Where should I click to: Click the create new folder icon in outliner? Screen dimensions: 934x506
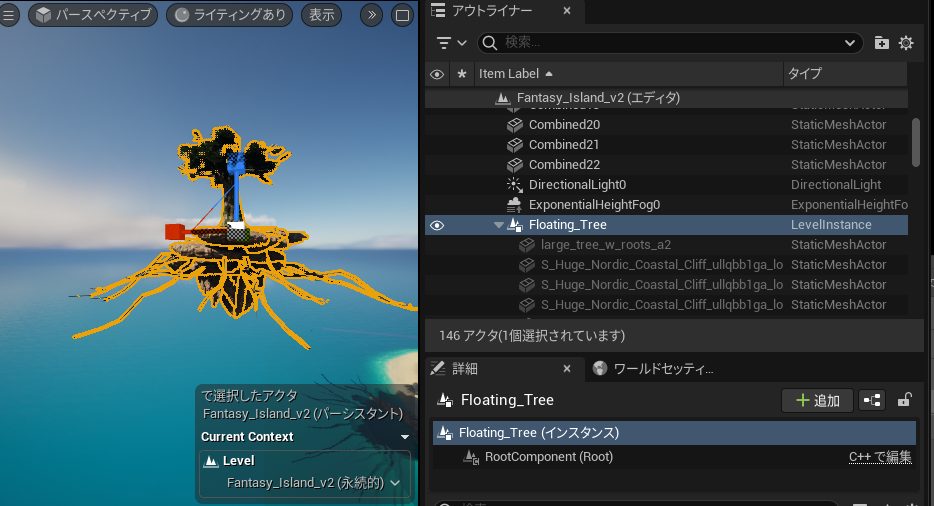coord(881,43)
